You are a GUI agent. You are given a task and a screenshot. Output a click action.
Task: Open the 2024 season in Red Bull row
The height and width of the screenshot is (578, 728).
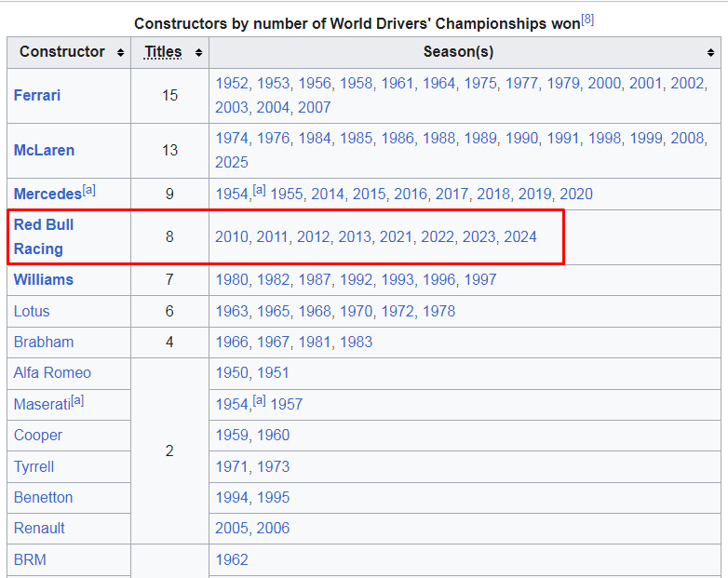click(x=520, y=236)
